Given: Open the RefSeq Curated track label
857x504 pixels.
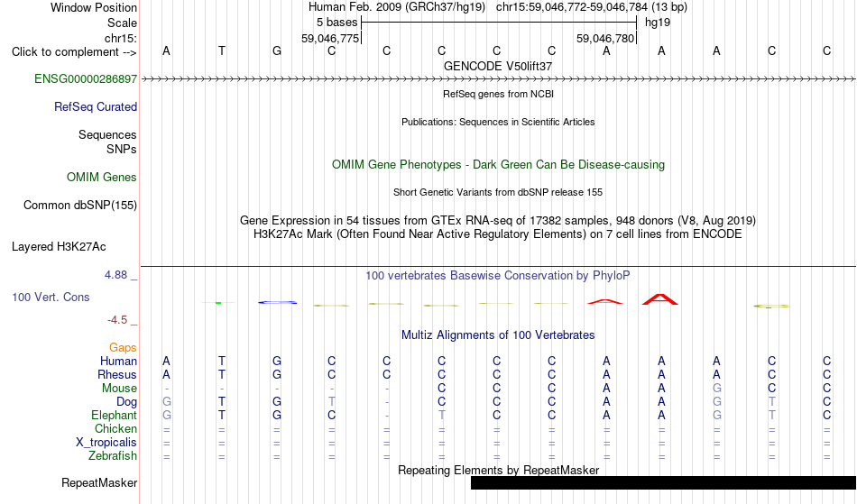Looking at the screenshot, I should [96, 107].
